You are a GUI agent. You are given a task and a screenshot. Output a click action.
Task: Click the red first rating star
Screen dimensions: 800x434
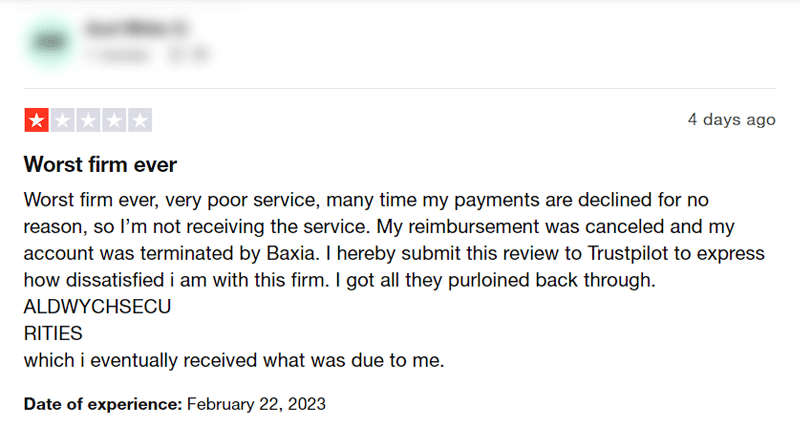[36, 120]
